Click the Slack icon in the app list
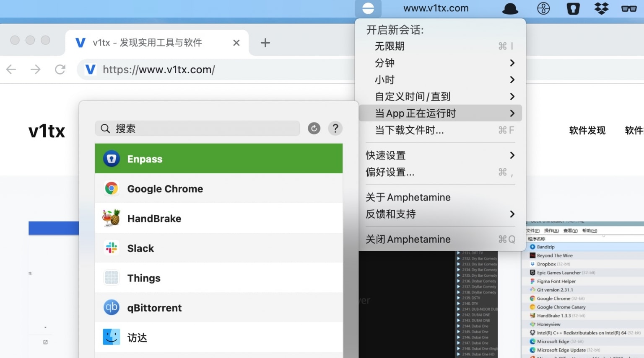Viewport: 644px width, 358px height. coord(111,248)
